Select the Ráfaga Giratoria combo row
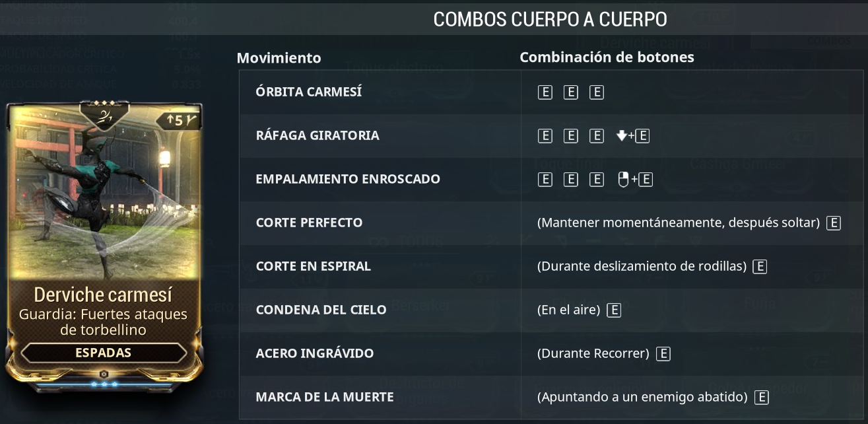 coord(551,135)
